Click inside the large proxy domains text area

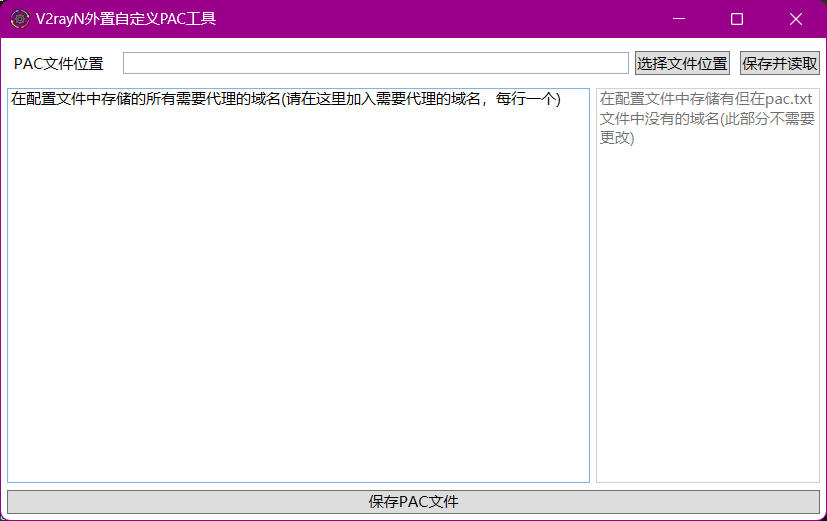point(299,285)
